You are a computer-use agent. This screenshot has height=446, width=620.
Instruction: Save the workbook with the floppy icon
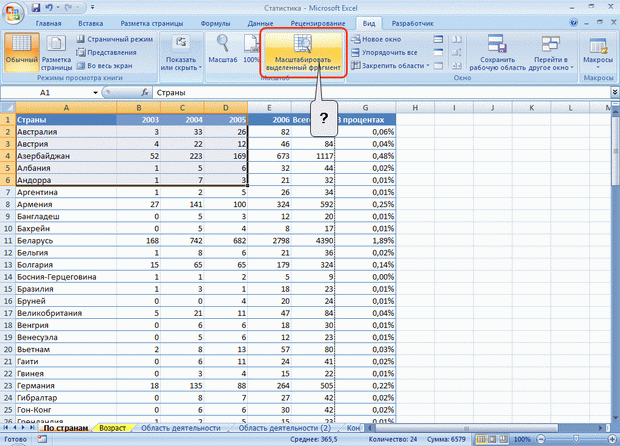36,8
